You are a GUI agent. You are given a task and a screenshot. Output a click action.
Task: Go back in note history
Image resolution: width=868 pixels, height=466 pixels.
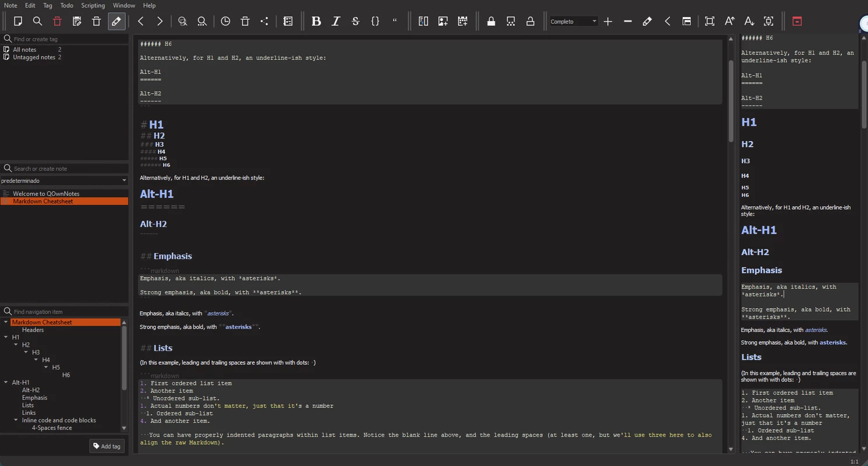point(140,22)
